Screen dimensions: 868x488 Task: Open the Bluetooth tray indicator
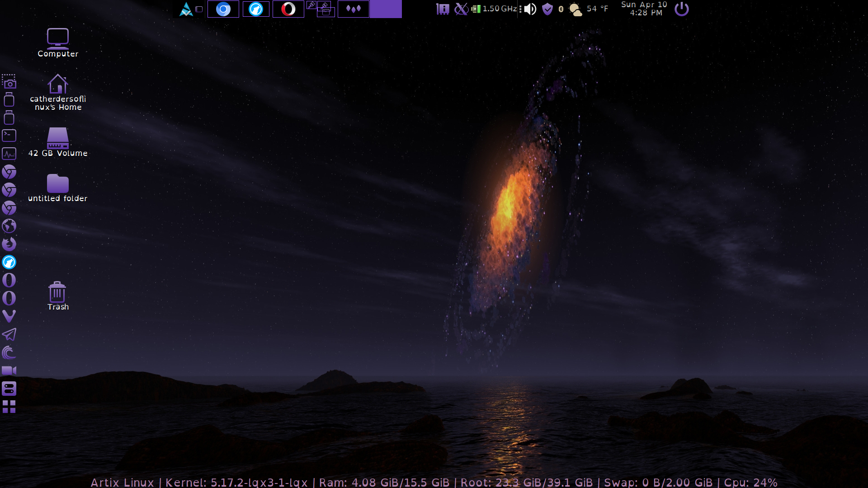pyautogui.click(x=561, y=9)
